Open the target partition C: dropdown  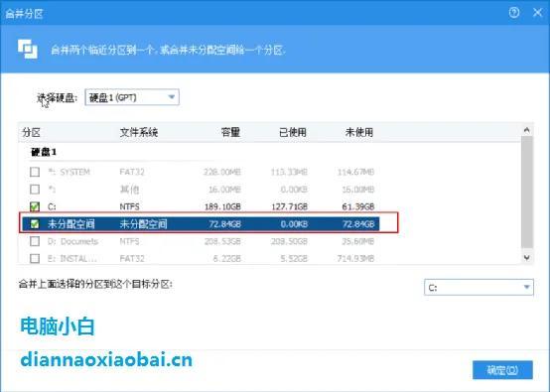[479, 288]
